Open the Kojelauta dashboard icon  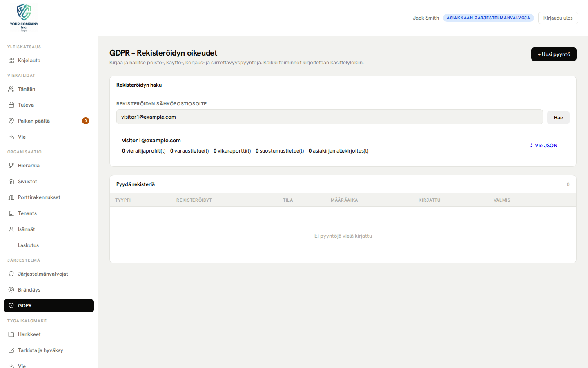click(x=11, y=60)
